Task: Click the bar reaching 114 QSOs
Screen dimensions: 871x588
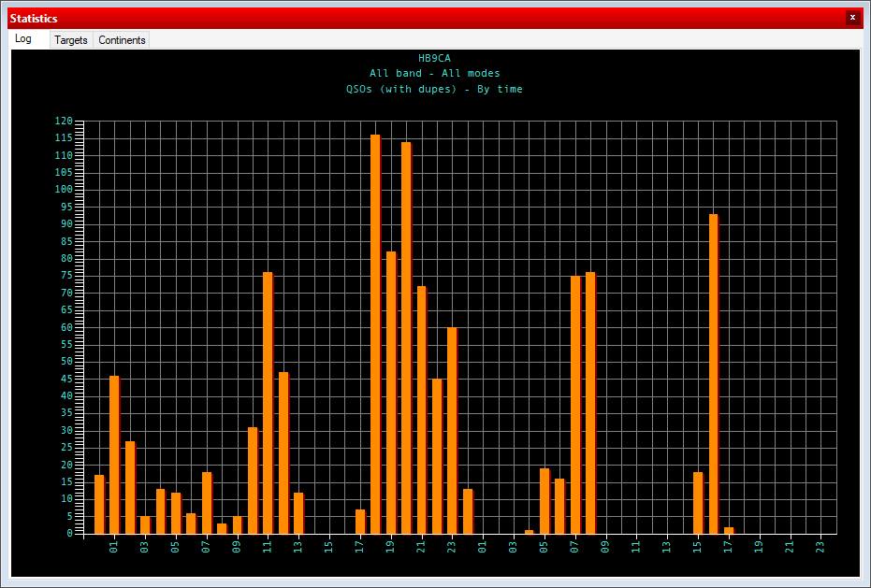Action: pyautogui.click(x=406, y=337)
